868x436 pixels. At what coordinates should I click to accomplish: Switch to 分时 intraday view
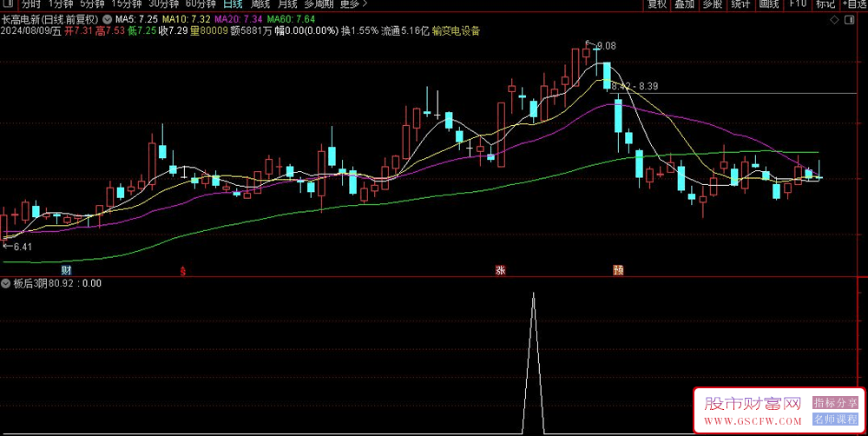(31, 3)
